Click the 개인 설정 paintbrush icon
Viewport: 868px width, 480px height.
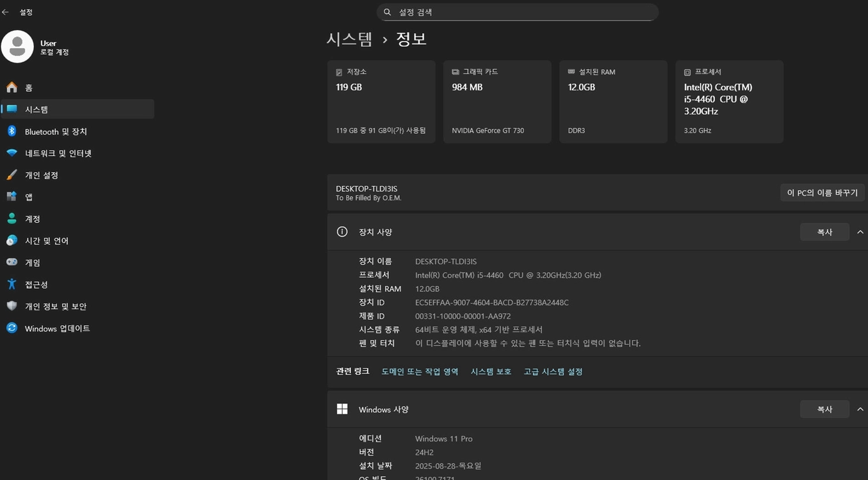[x=12, y=175]
